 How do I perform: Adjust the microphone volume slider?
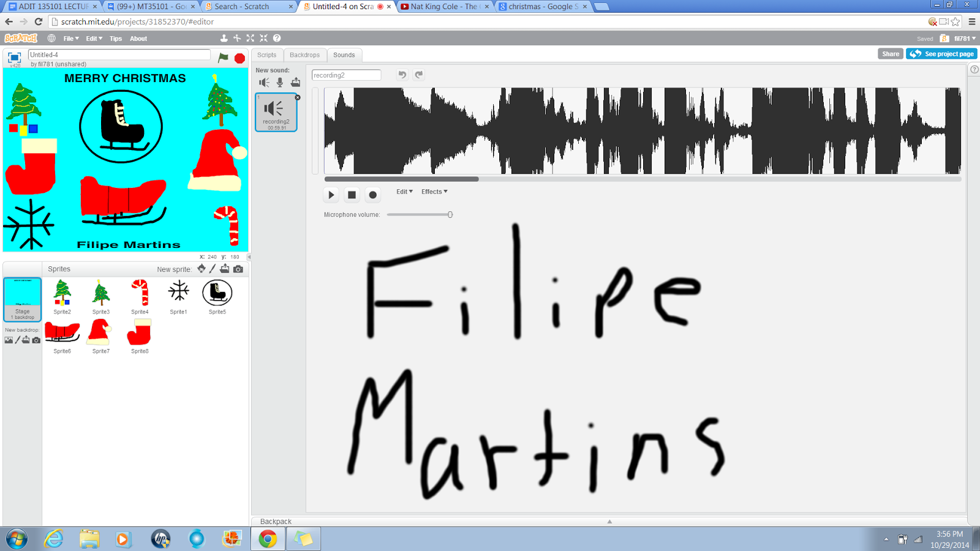click(450, 214)
